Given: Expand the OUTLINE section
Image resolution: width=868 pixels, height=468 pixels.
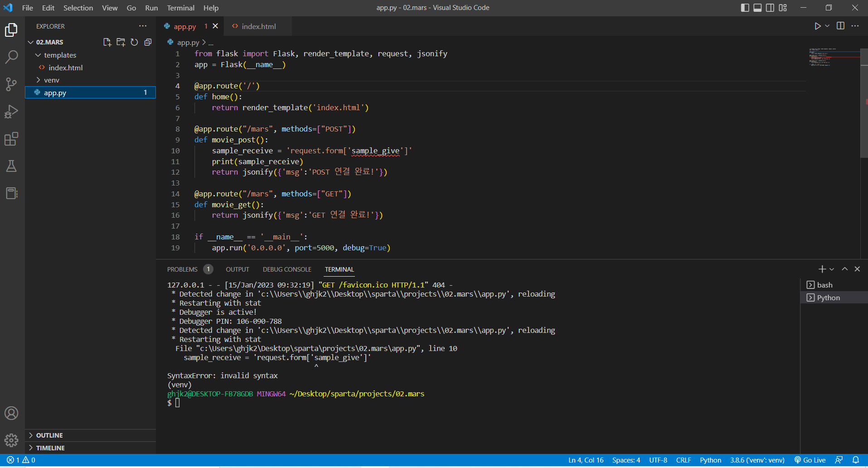Looking at the screenshot, I should [91, 435].
